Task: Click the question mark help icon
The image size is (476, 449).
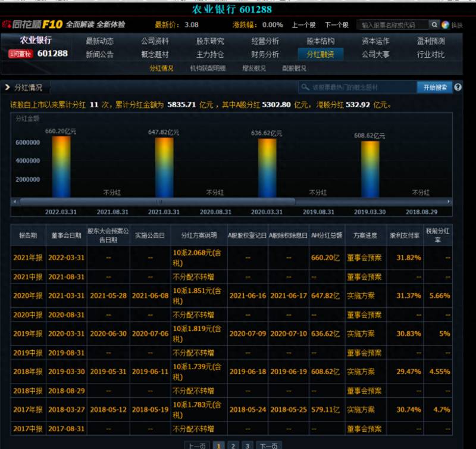Action: tap(458, 88)
